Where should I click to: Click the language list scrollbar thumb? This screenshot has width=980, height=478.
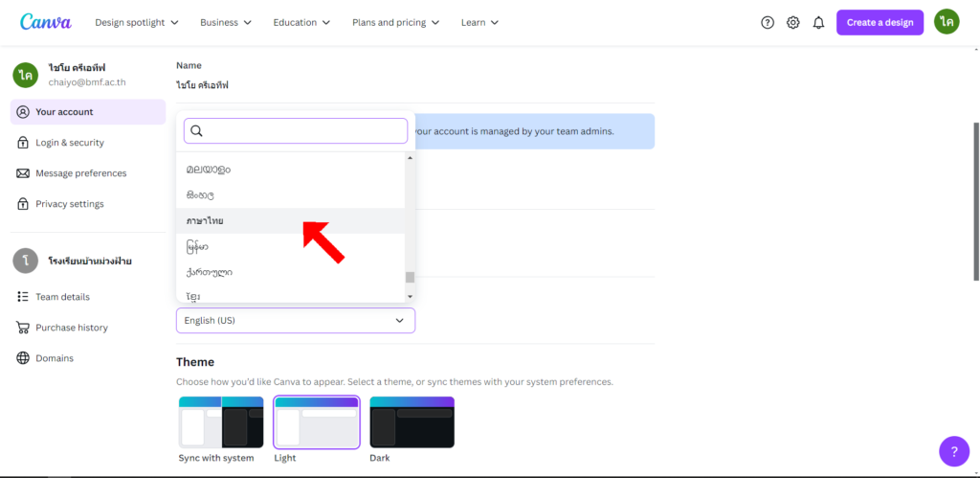pyautogui.click(x=410, y=277)
